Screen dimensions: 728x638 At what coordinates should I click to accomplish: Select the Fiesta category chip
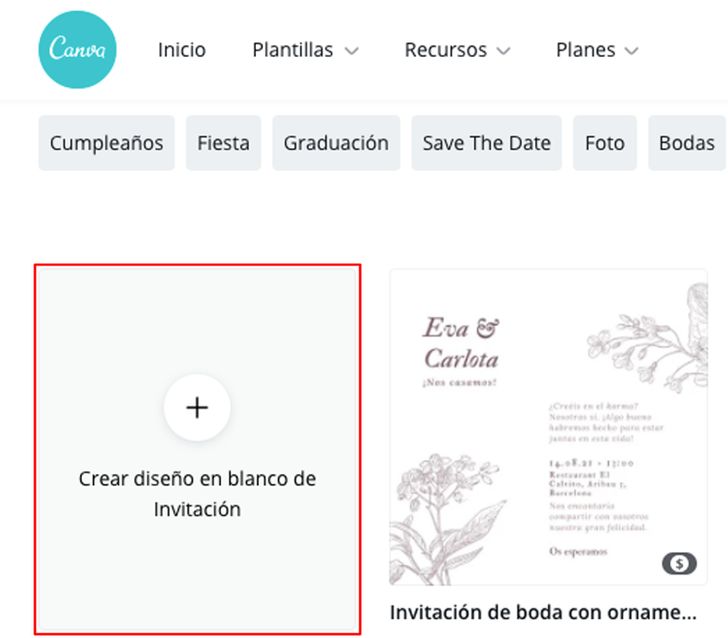[223, 143]
